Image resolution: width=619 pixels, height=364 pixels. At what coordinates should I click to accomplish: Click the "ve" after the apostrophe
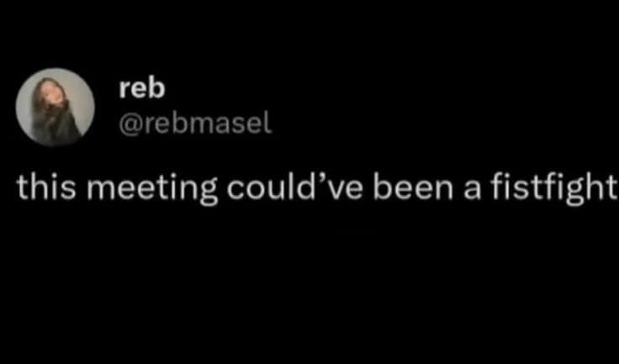click(x=348, y=191)
